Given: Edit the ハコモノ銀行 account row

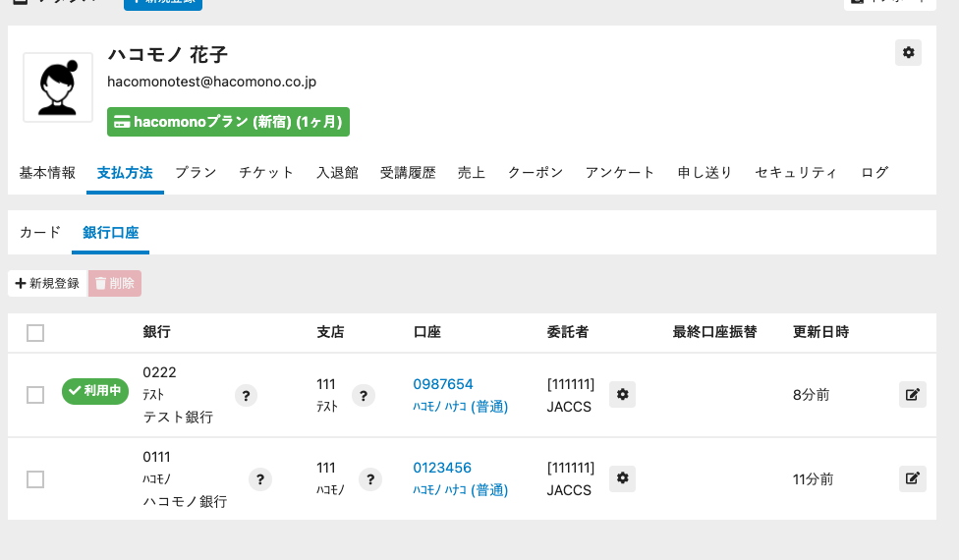Looking at the screenshot, I should (x=912, y=479).
